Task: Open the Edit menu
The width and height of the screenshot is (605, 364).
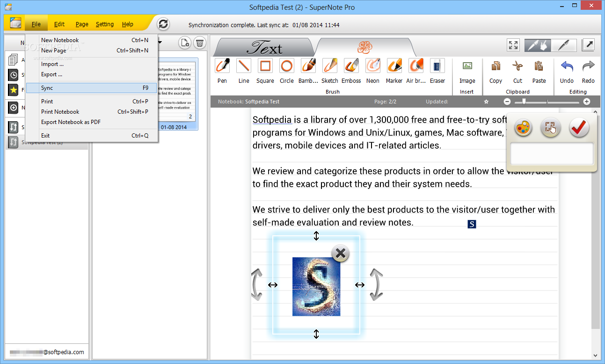Action: 59,24
